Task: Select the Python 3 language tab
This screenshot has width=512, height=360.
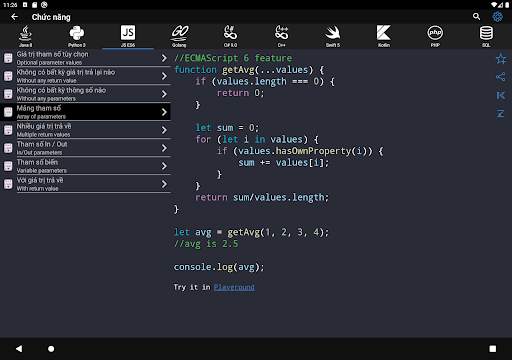Action: pyautogui.click(x=77, y=36)
